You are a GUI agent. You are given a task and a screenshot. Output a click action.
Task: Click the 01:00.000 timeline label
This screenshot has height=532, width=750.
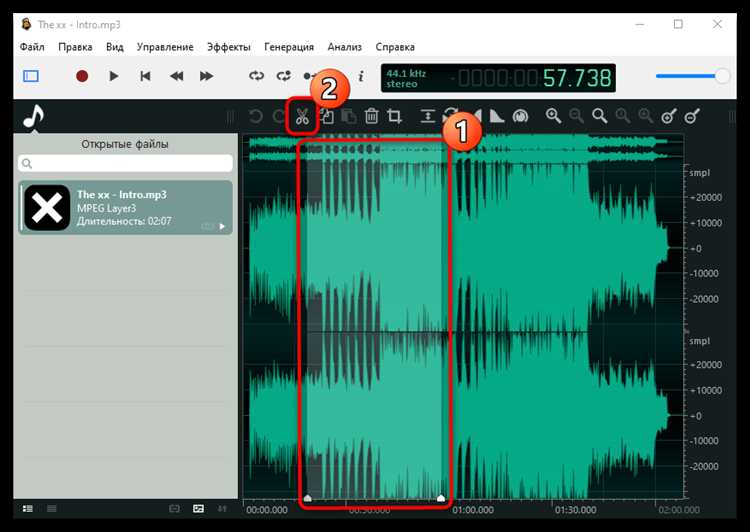click(x=473, y=510)
